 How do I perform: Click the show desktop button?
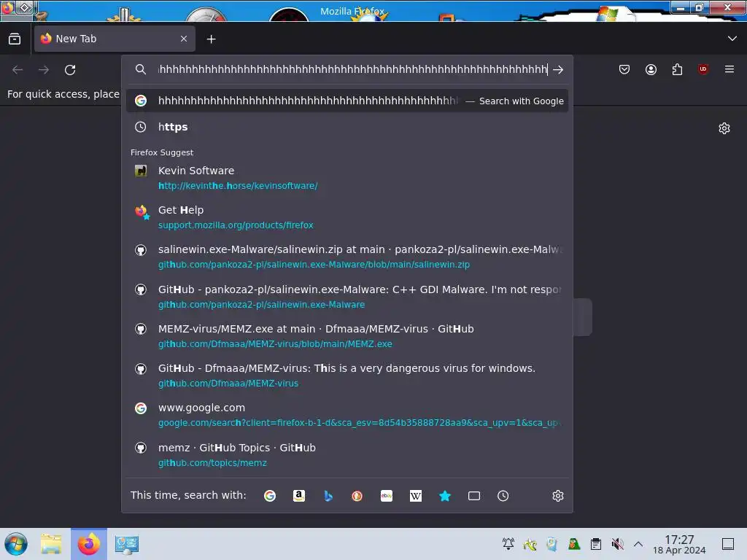pos(728,544)
